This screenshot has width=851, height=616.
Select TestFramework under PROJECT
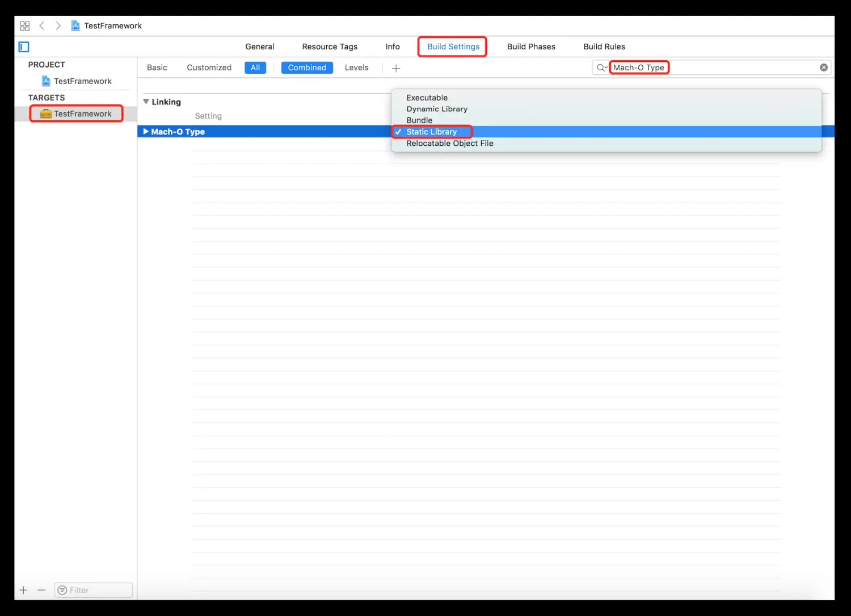coord(83,81)
